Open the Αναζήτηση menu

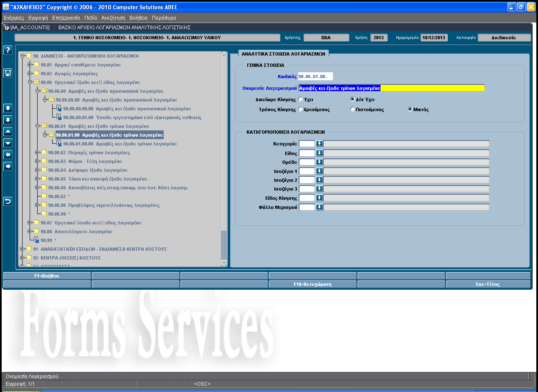113,18
